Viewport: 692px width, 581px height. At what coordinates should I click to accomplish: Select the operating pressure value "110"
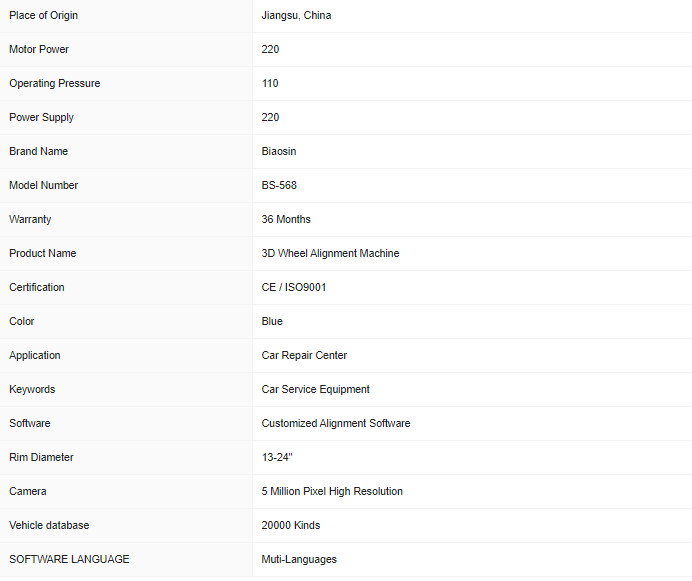tap(270, 83)
